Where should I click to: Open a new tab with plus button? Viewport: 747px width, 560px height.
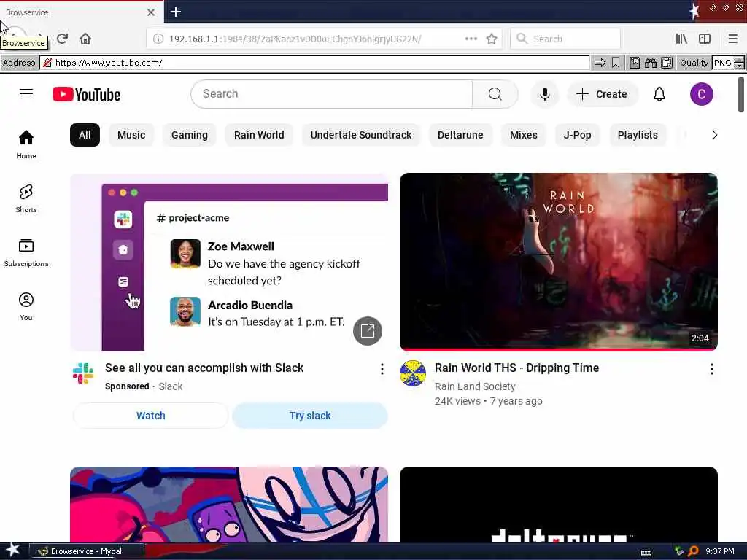pyautogui.click(x=175, y=12)
